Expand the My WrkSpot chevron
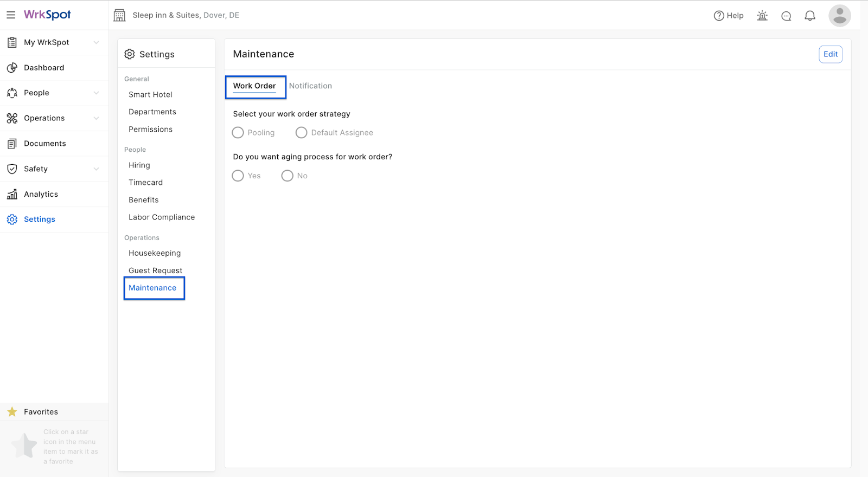868x477 pixels. (96, 42)
